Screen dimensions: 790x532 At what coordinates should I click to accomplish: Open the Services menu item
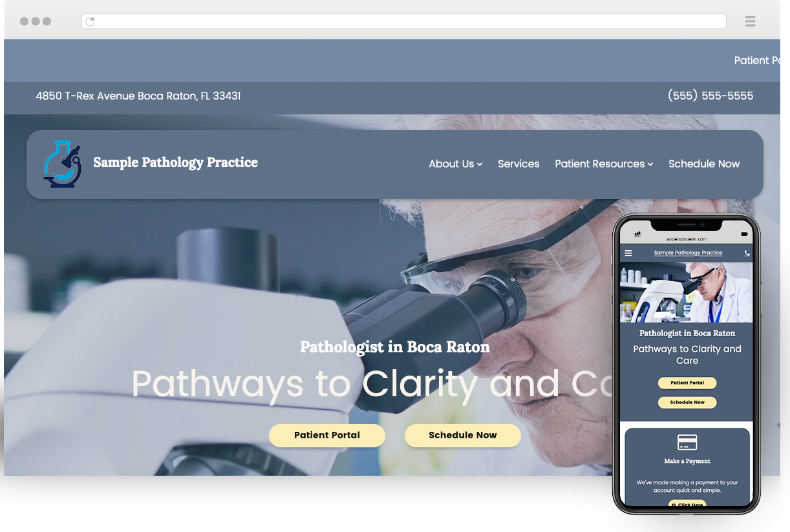click(x=518, y=164)
